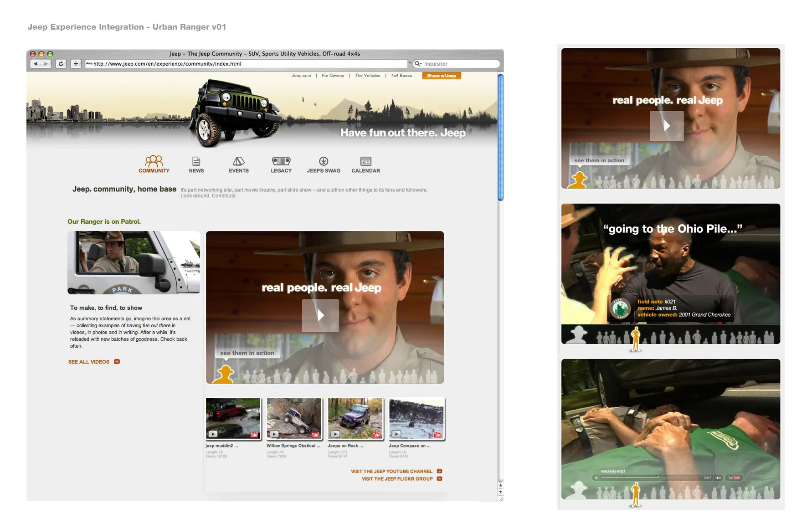Screen dimensions: 812x524
Task: Click play icon on Jeeps on Rock thumbnail
Action: (335, 434)
